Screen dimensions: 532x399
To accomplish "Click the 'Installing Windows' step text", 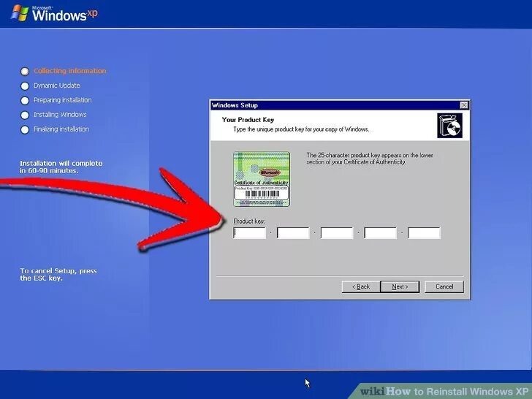I will [60, 115].
